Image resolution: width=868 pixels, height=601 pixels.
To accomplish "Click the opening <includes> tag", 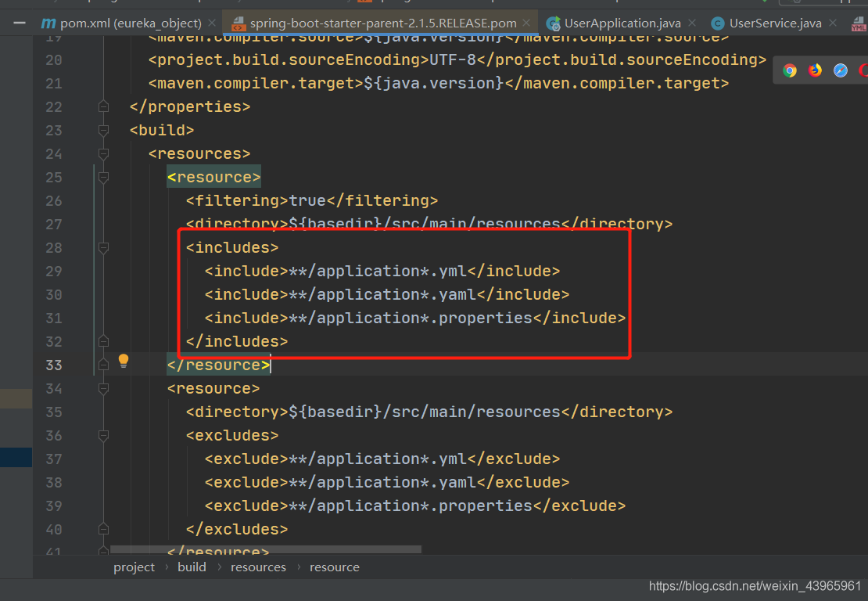I will click(x=232, y=247).
